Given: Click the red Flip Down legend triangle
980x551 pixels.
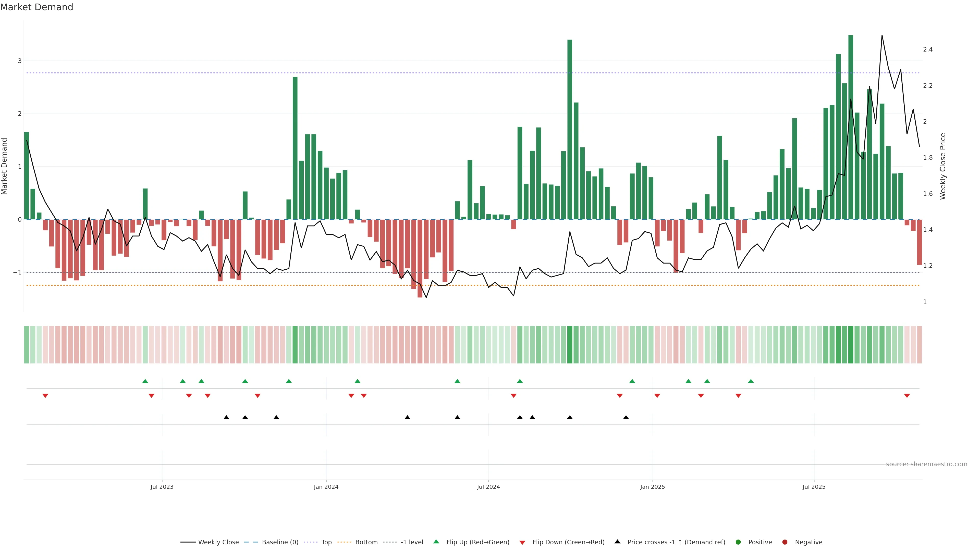Looking at the screenshot, I should click(x=522, y=543).
